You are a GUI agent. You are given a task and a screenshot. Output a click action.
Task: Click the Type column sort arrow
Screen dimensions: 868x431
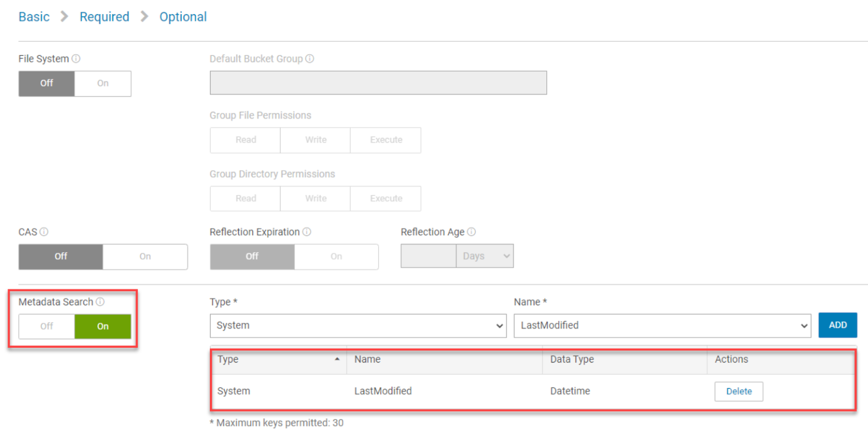[337, 359]
